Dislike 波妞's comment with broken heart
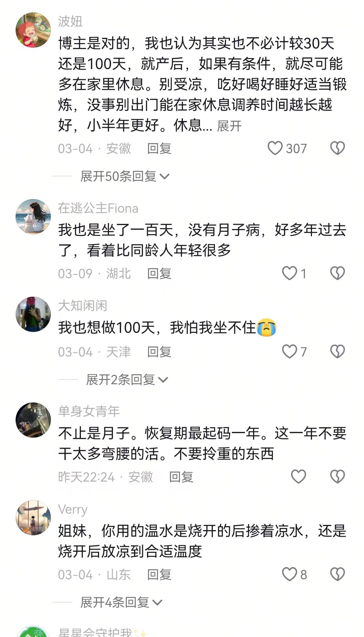The image size is (364, 637). coord(337,148)
